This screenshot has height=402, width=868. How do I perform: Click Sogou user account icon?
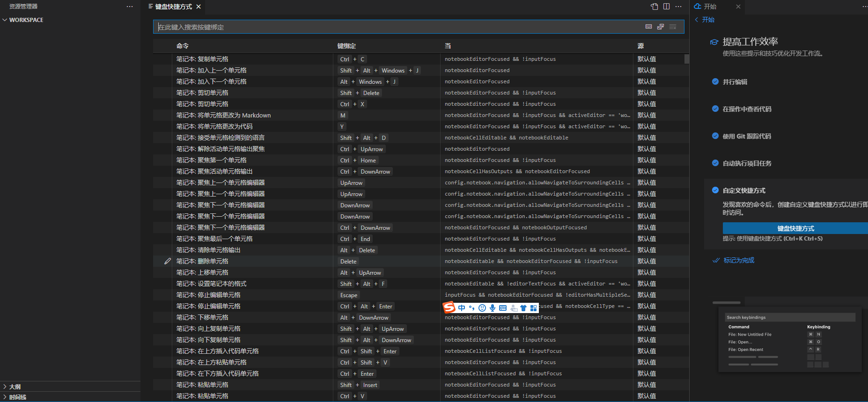point(514,308)
